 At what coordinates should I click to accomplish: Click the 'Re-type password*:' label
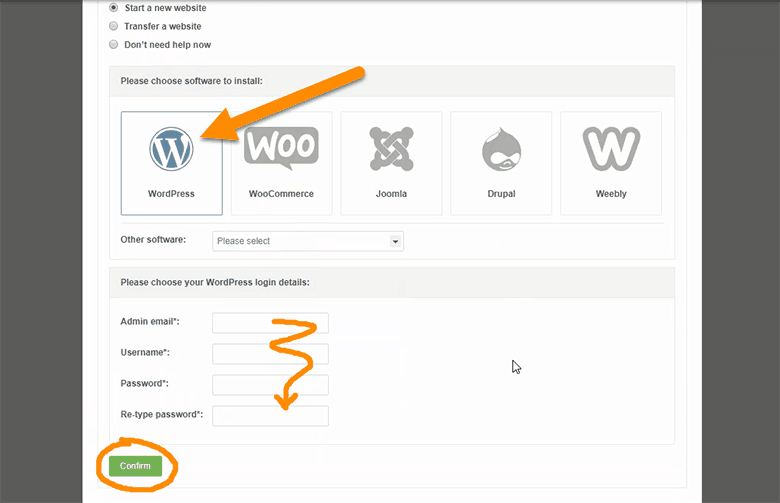click(x=162, y=414)
